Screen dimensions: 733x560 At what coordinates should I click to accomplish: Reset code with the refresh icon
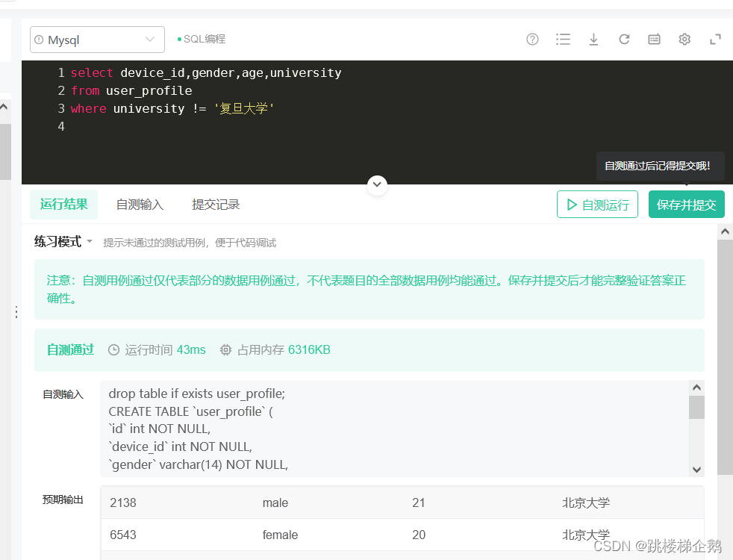pyautogui.click(x=624, y=40)
